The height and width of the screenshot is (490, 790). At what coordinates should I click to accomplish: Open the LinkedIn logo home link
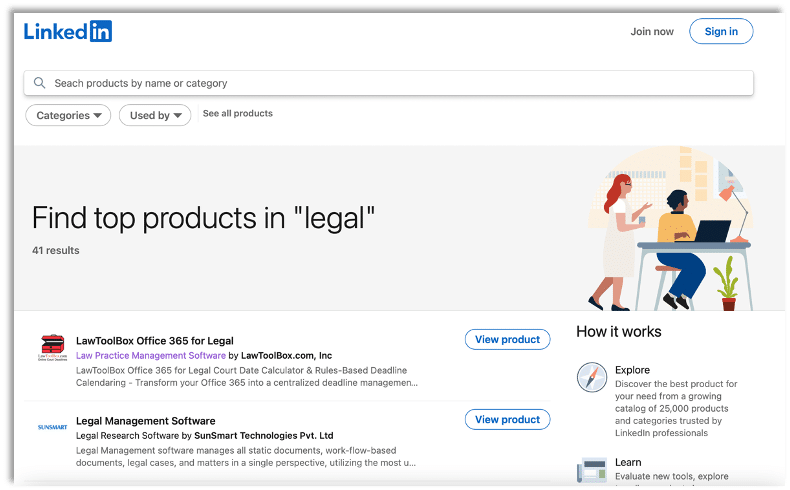(x=68, y=31)
